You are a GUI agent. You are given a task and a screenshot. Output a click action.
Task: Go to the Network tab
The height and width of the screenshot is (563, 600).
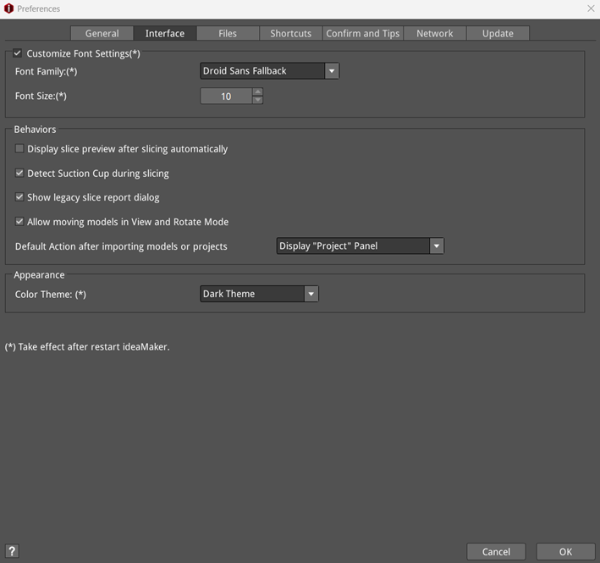435,33
